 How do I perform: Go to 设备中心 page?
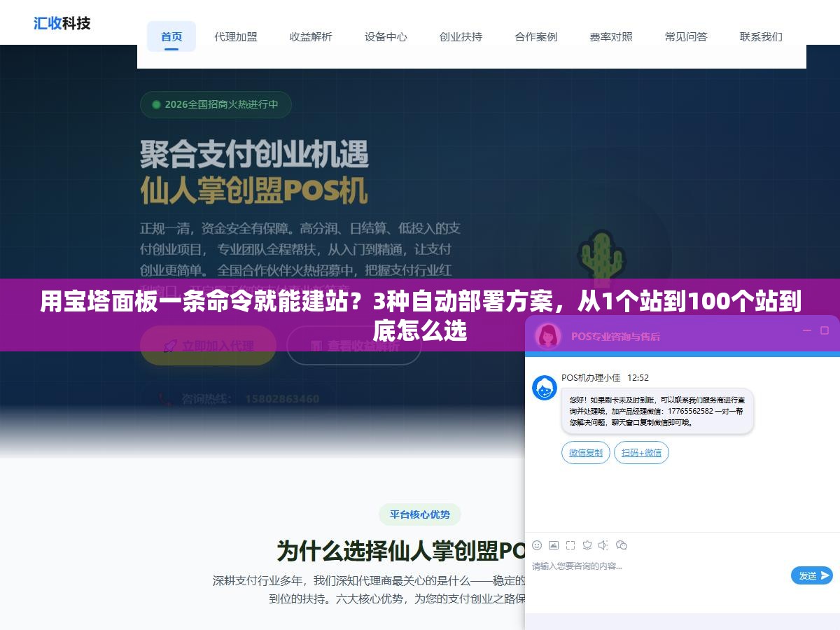(386, 36)
